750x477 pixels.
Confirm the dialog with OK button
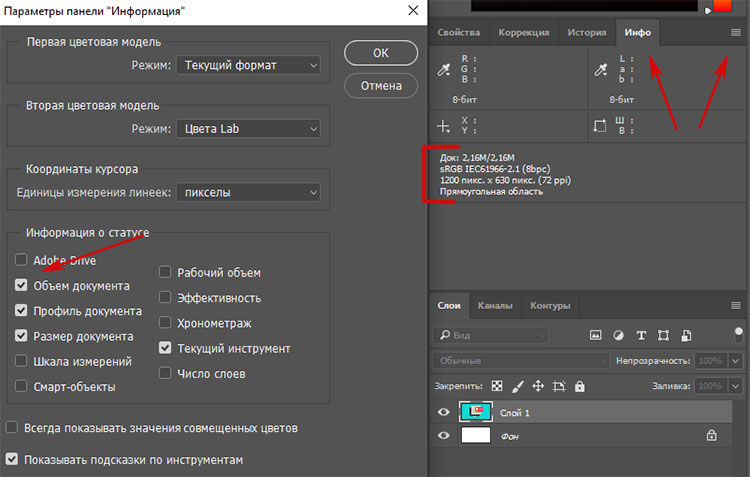coord(381,53)
